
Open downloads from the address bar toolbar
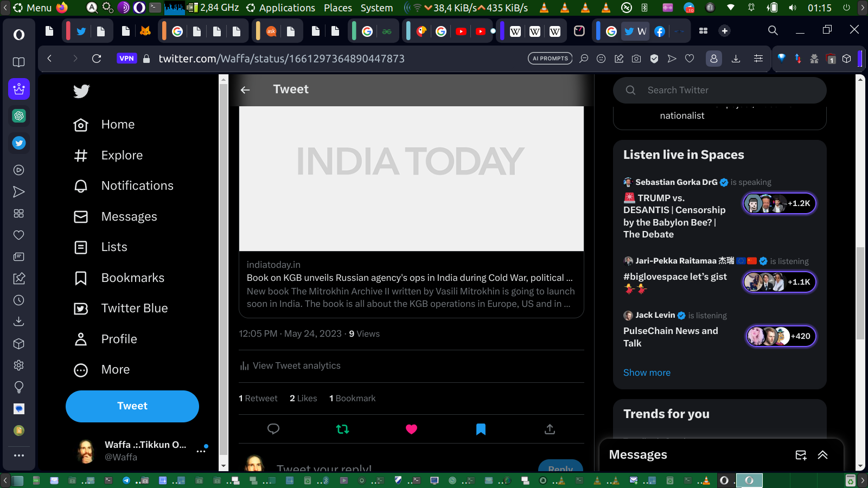pyautogui.click(x=736, y=59)
